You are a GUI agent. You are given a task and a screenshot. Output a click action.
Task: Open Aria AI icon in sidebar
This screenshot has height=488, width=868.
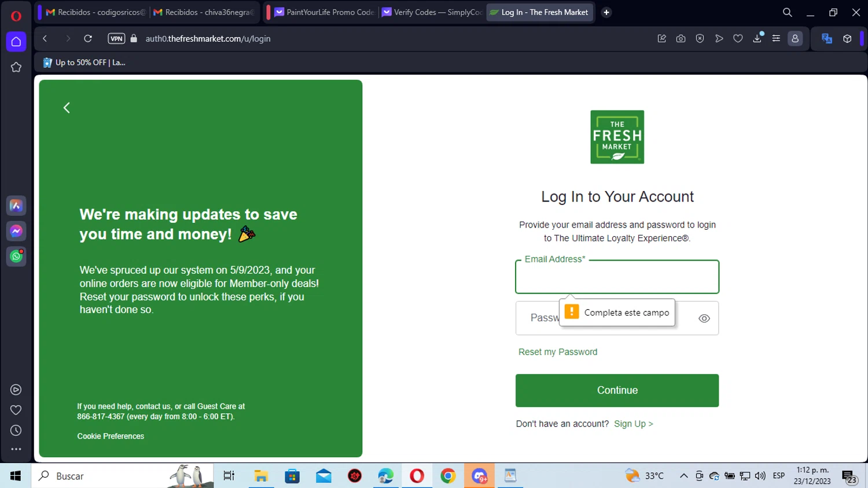coord(16,206)
